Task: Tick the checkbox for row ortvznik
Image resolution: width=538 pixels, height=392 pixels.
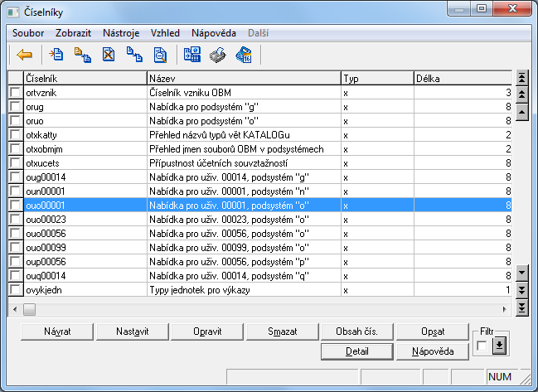Action: [15, 93]
